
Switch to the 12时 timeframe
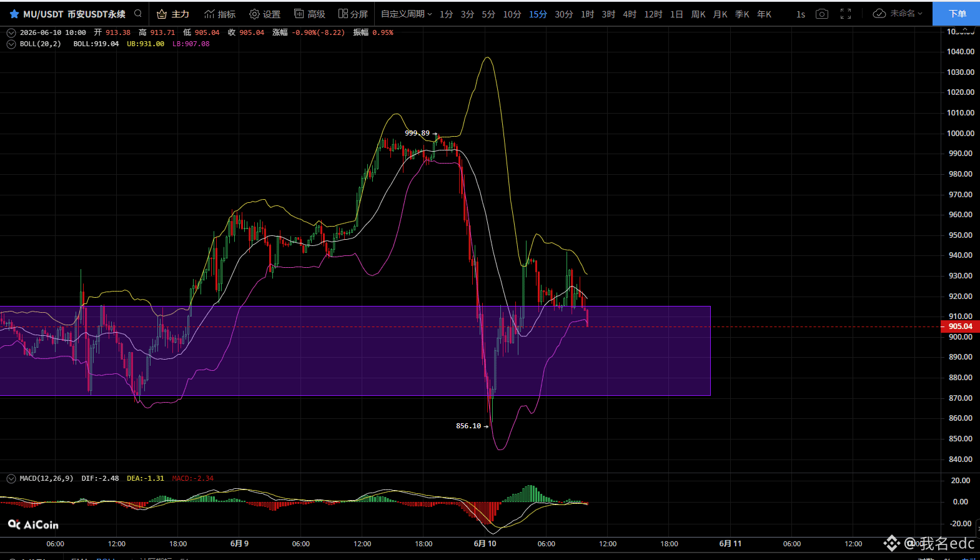653,14
